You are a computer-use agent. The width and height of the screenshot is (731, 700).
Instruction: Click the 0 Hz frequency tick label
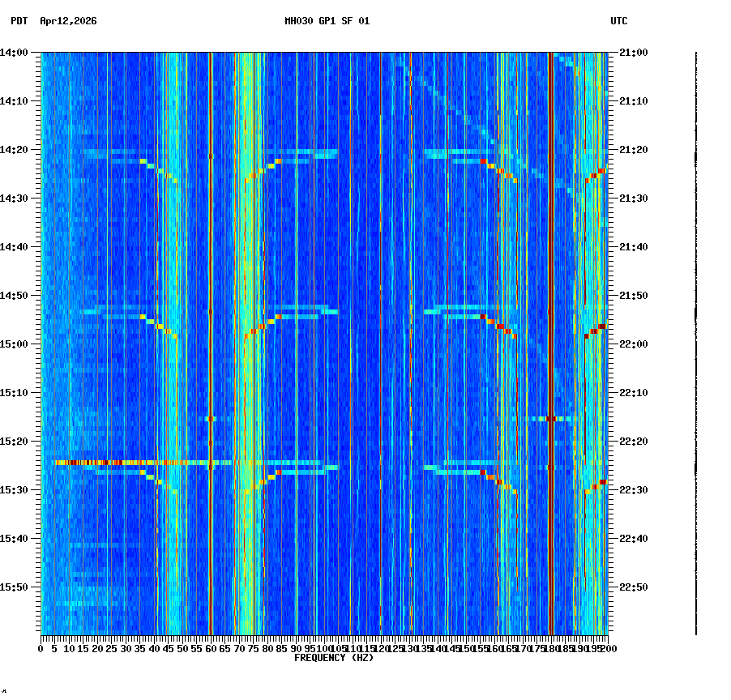(x=39, y=648)
